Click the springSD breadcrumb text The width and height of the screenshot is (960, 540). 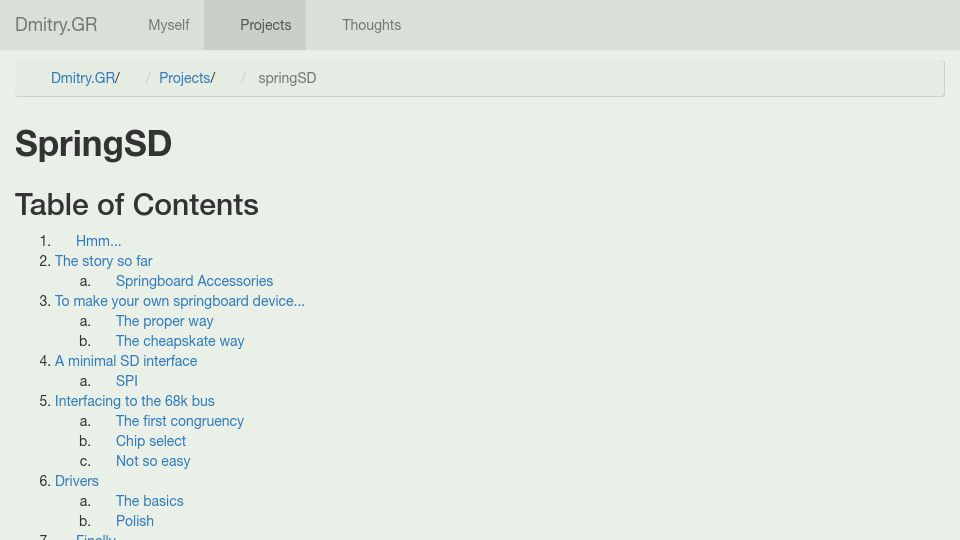[x=287, y=78]
